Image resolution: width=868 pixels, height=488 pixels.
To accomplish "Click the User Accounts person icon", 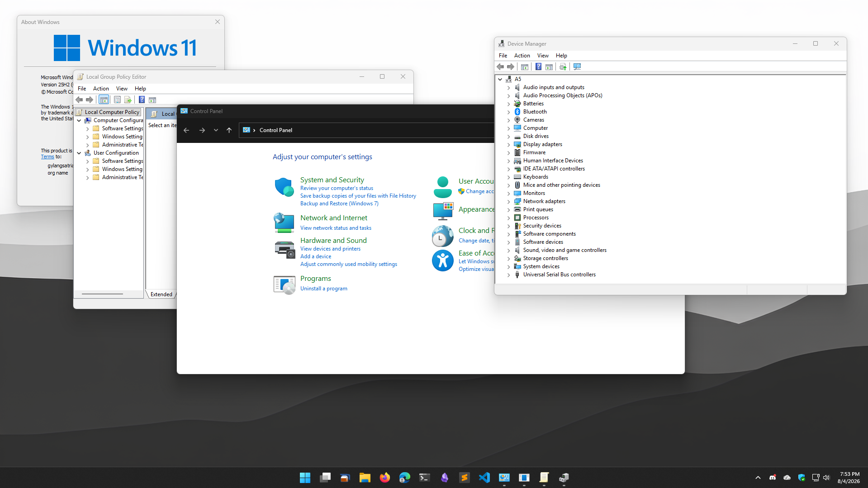I will (x=443, y=187).
